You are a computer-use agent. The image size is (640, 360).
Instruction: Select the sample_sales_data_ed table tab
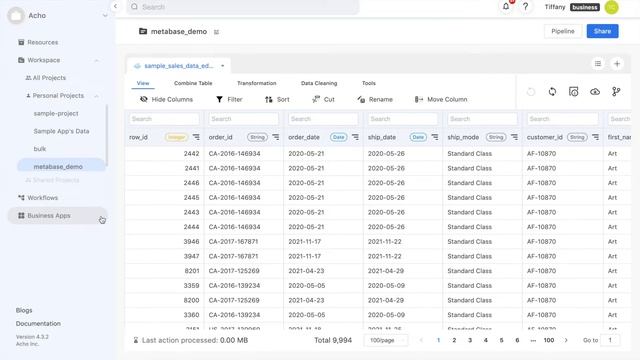[178, 66]
